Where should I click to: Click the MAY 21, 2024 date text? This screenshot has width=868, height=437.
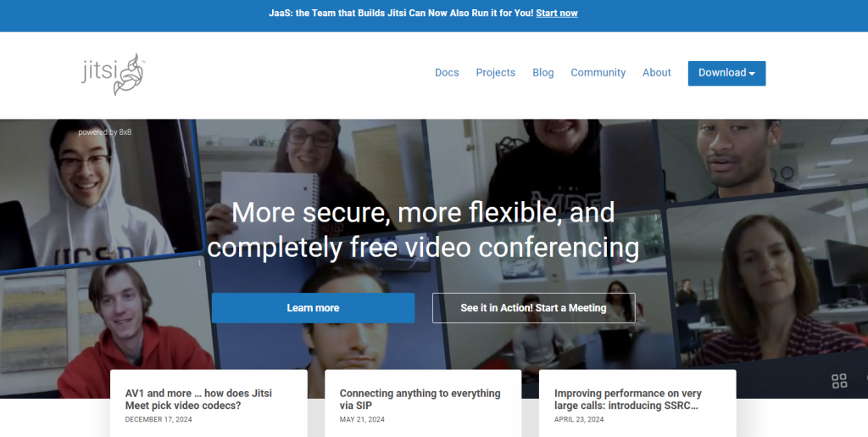(x=361, y=419)
